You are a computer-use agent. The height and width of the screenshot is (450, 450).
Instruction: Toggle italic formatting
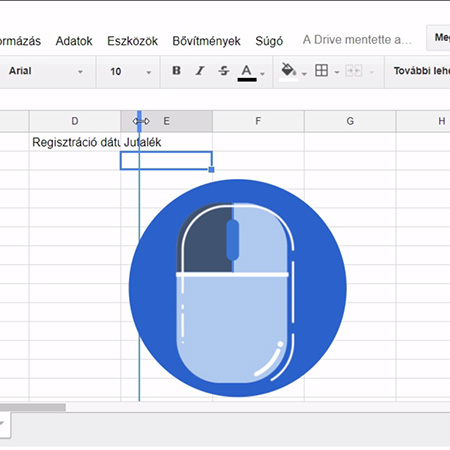click(200, 71)
